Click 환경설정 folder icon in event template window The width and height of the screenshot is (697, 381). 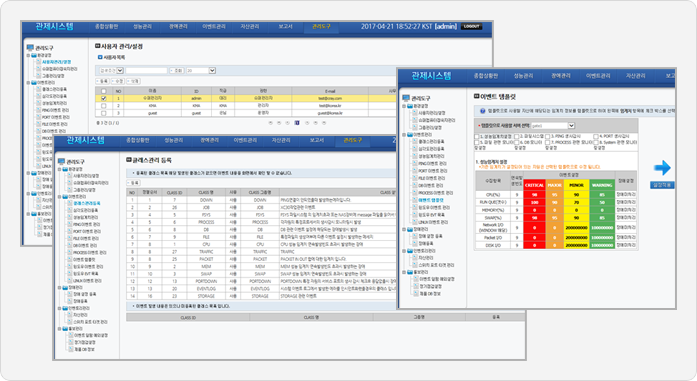[410, 106]
